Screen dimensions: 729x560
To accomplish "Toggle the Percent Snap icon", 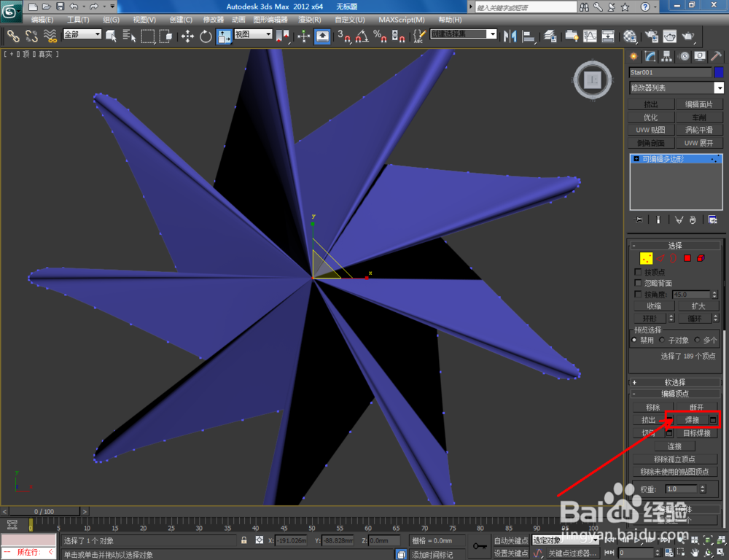I will (380, 36).
